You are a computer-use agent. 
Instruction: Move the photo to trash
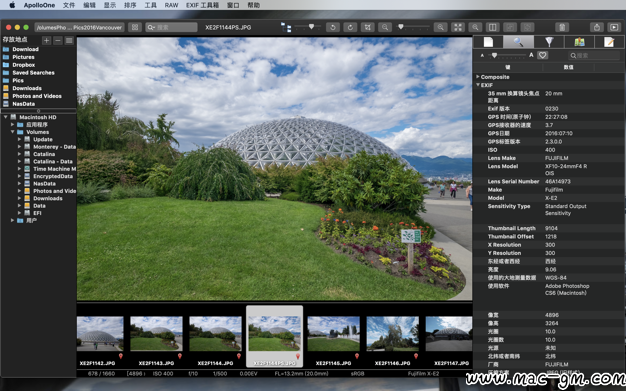(562, 27)
